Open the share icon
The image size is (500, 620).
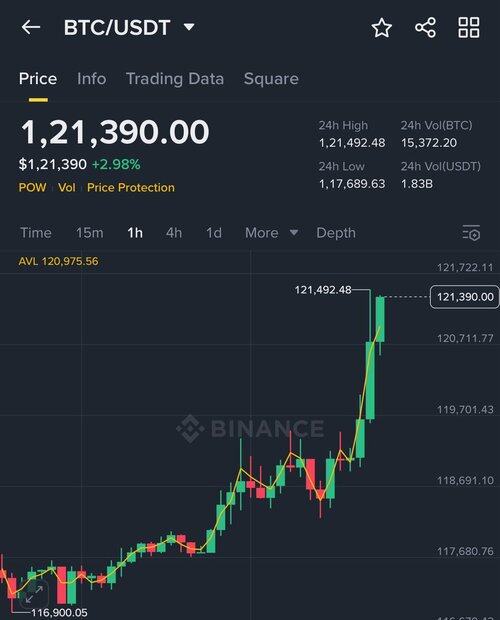coord(425,28)
